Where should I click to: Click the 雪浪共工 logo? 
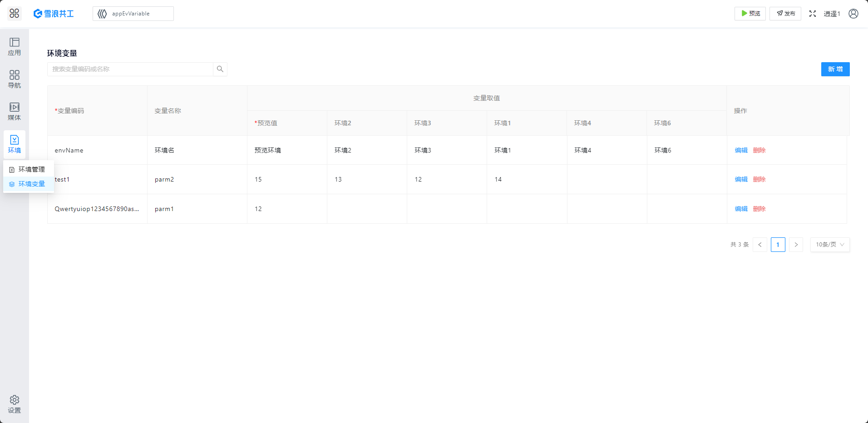click(x=54, y=14)
